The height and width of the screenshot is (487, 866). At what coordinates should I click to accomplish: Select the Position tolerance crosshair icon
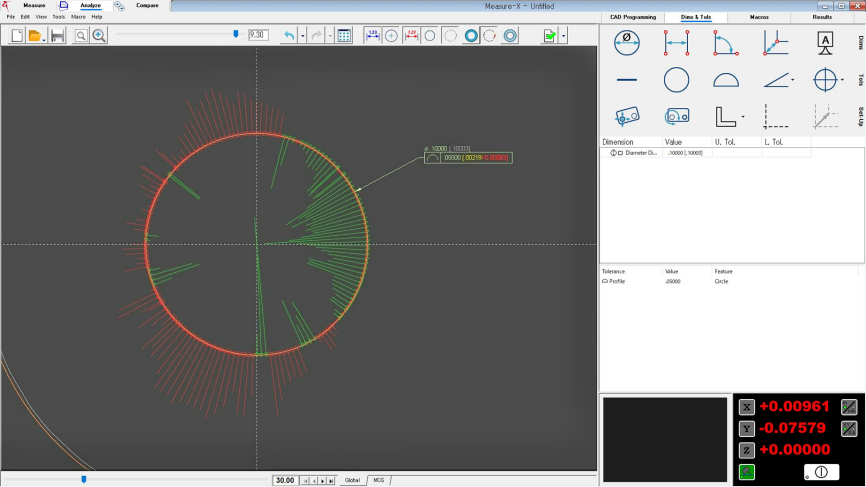[x=825, y=80]
